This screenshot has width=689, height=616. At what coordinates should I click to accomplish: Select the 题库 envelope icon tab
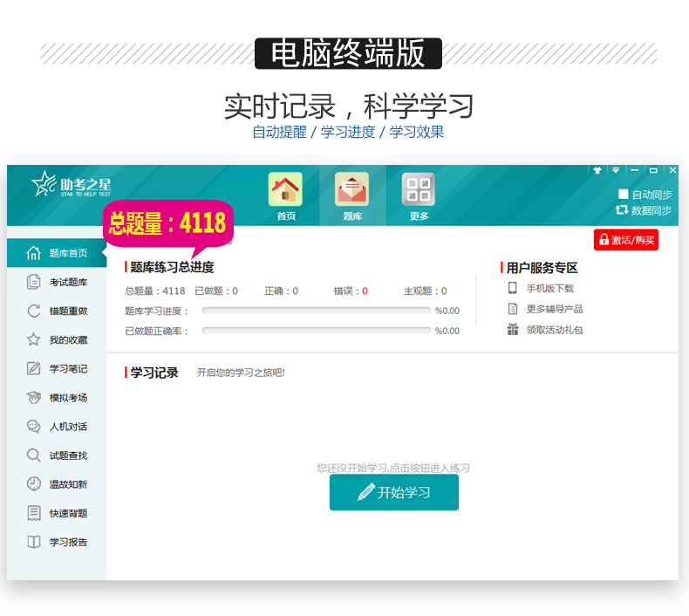click(352, 189)
